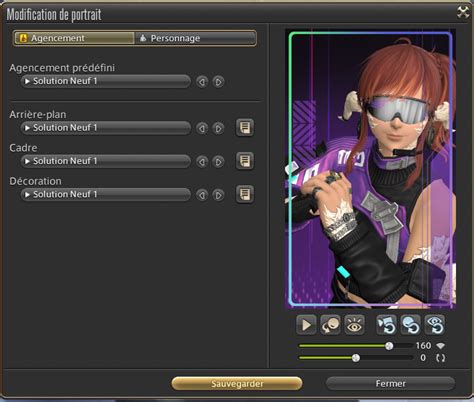Image resolution: width=474 pixels, height=402 pixels.
Task: Reset the eye direction icon
Action: 435,325
